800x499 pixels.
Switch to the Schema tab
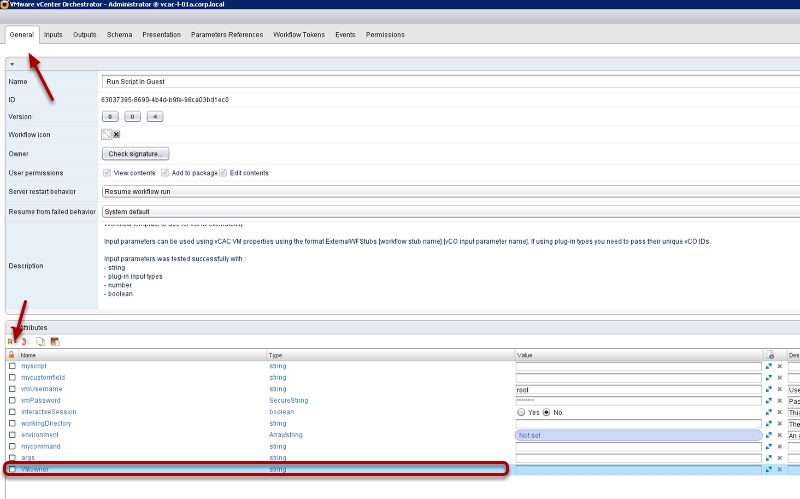tap(119, 35)
